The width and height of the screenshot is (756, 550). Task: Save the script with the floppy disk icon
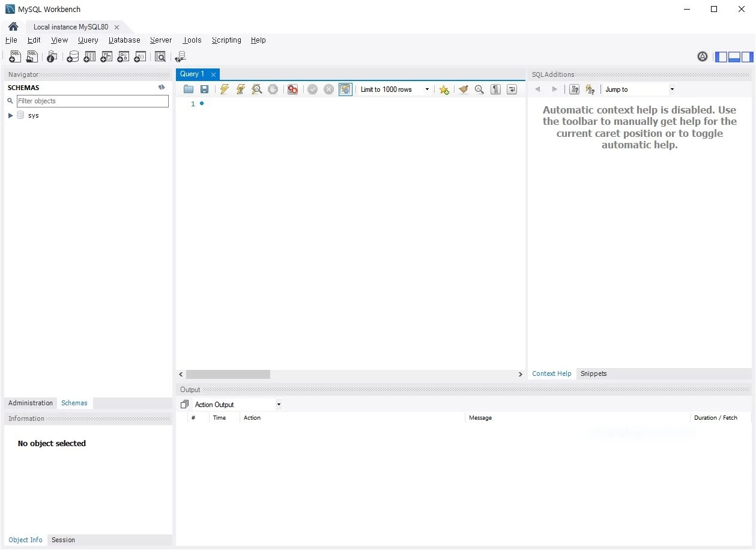(204, 89)
